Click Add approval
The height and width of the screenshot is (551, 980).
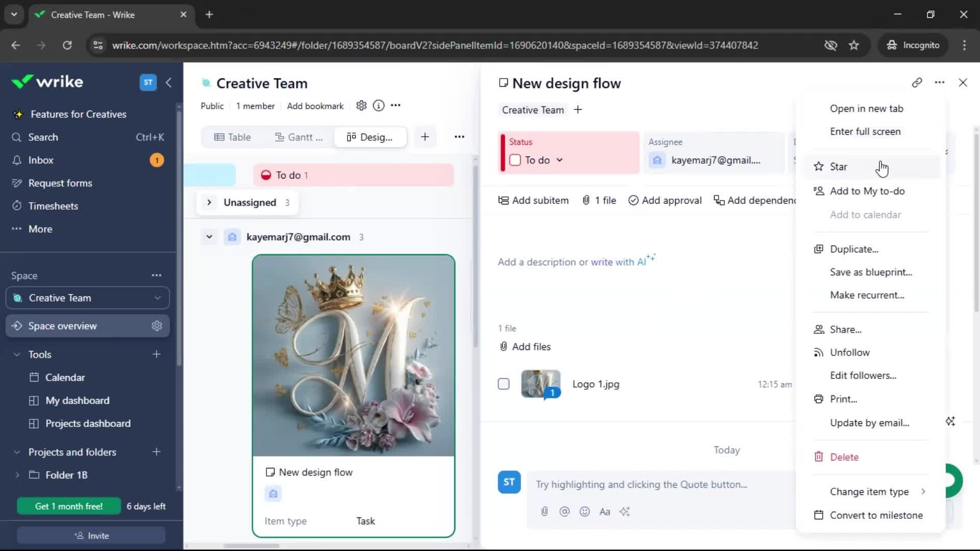click(x=665, y=201)
